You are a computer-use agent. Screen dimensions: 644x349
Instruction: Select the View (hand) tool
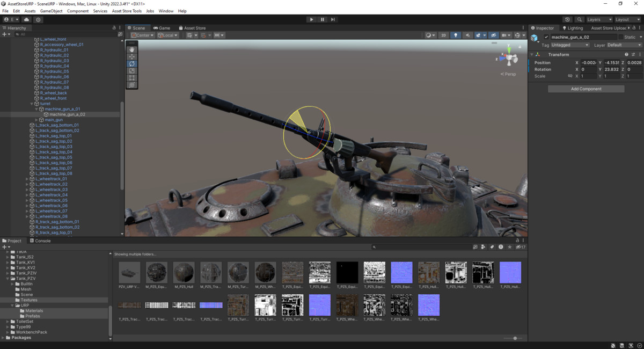point(131,49)
